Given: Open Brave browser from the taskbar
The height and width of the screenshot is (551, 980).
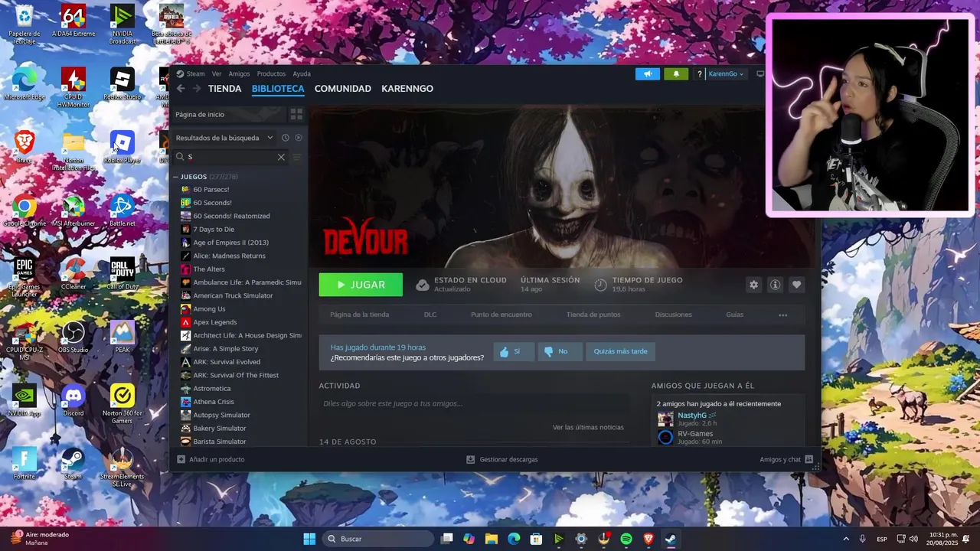Looking at the screenshot, I should pos(648,539).
